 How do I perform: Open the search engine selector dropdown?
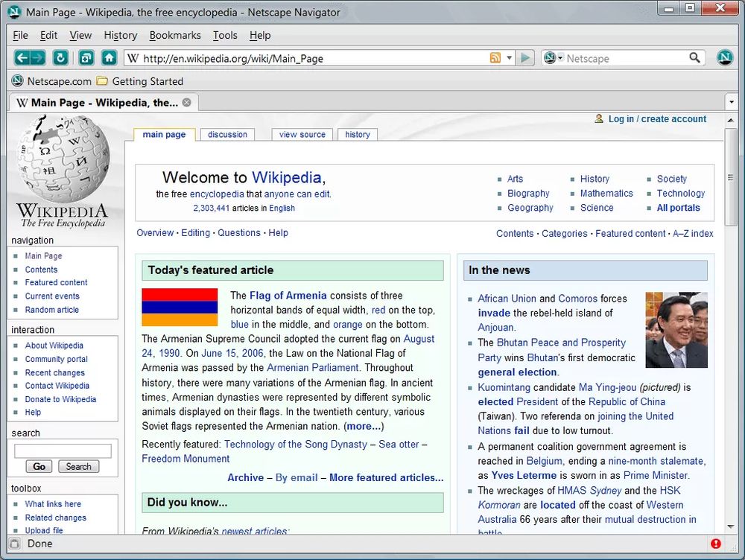(560, 58)
